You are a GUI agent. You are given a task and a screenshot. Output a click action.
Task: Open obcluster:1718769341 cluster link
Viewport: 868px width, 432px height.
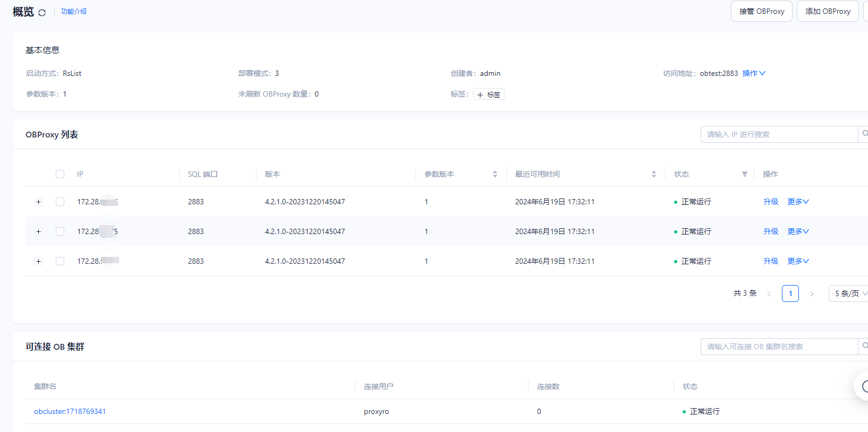click(70, 411)
